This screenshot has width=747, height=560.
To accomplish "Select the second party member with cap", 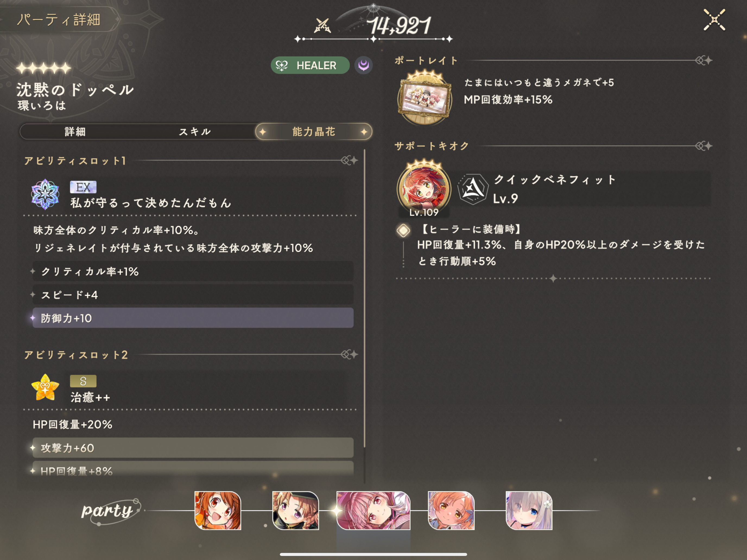I will point(296,510).
